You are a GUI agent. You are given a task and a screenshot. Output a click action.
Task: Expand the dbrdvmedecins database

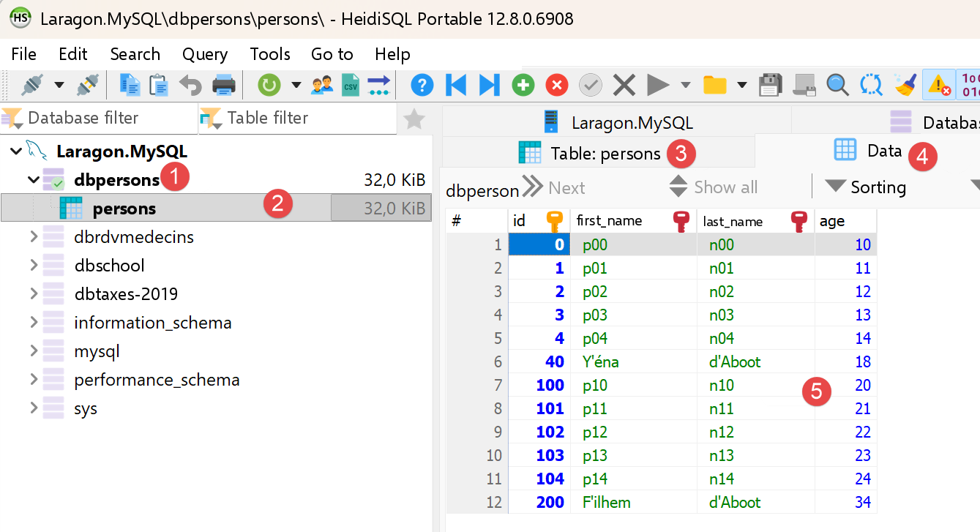point(33,236)
